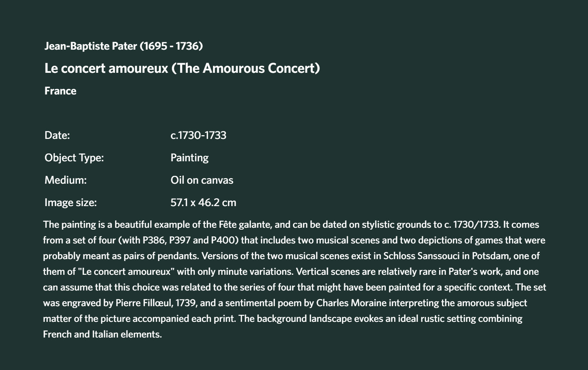Click the Image size label

coord(71,202)
